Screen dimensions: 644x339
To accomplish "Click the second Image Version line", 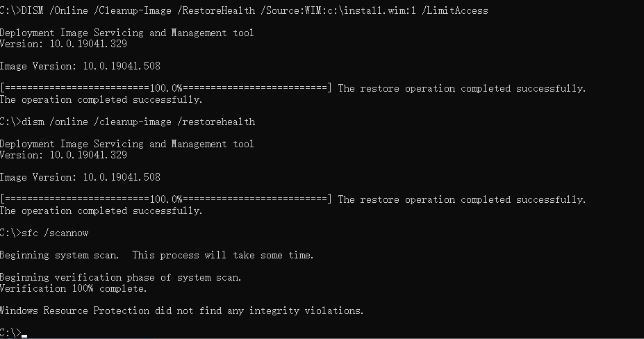I will [x=80, y=177].
